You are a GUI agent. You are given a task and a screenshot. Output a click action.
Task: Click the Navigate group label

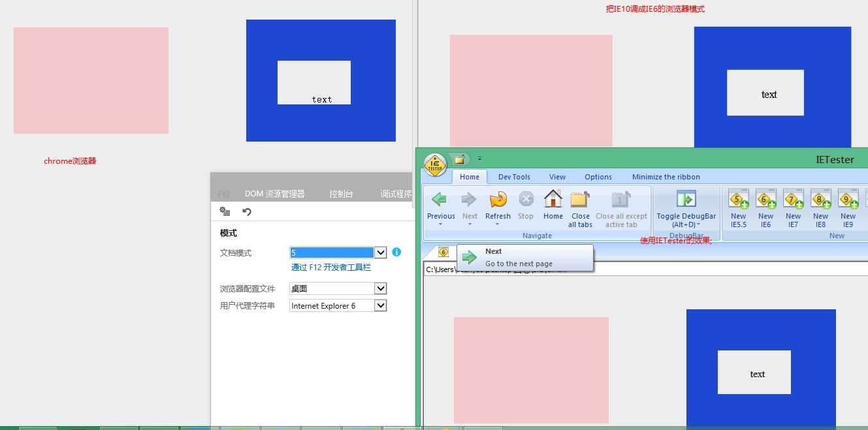[537, 236]
